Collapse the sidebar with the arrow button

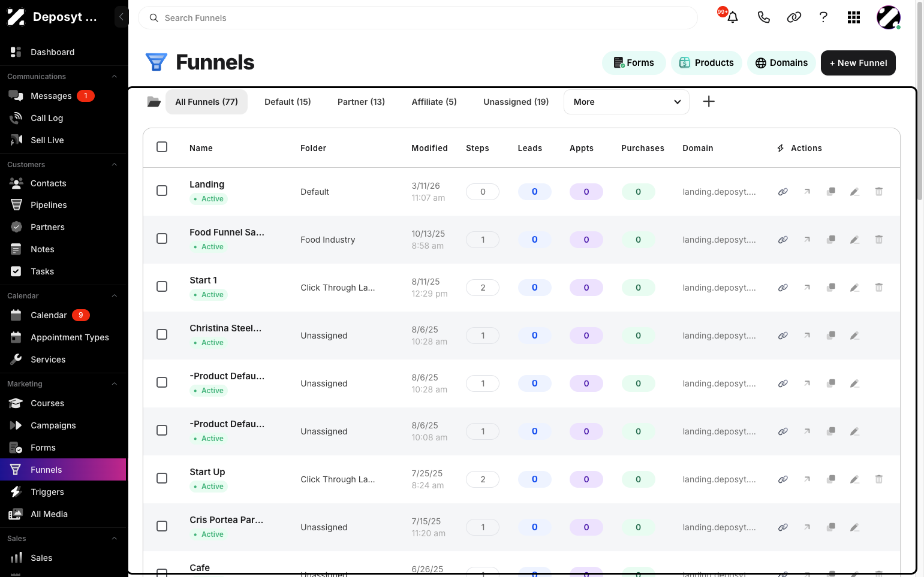(121, 17)
